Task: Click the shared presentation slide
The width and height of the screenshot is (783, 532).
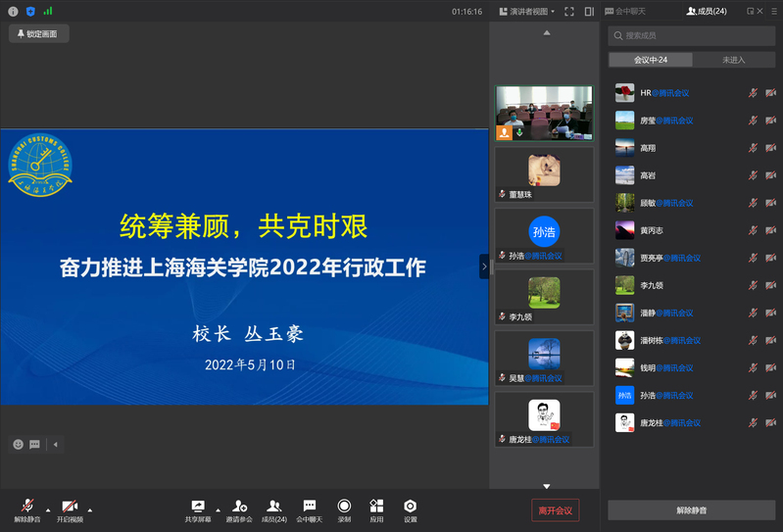Action: [244, 267]
